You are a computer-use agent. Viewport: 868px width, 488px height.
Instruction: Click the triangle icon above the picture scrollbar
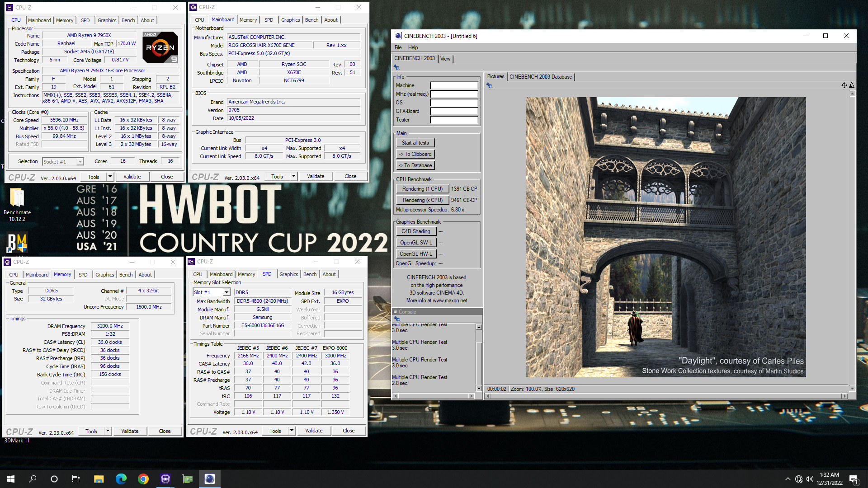coord(852,85)
